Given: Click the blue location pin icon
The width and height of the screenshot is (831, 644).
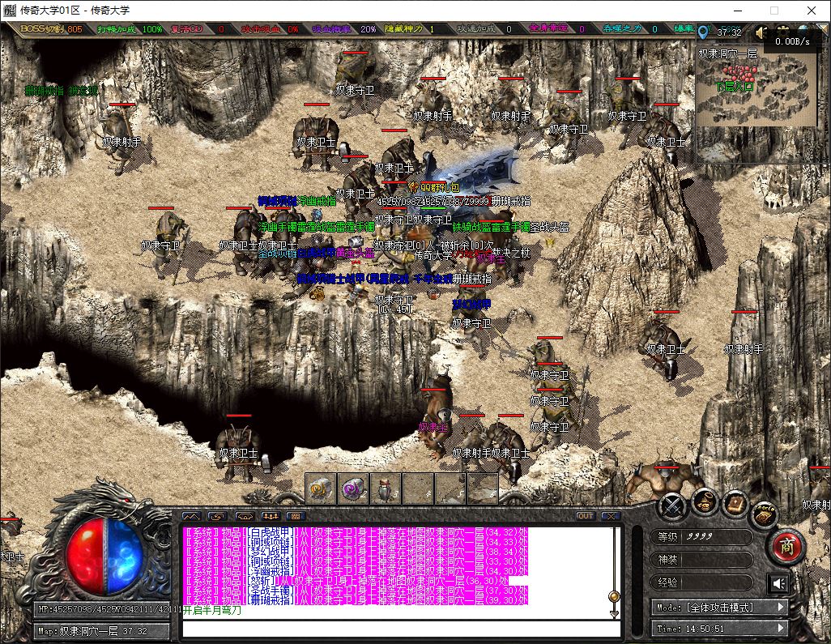Looking at the screenshot, I should 703,32.
